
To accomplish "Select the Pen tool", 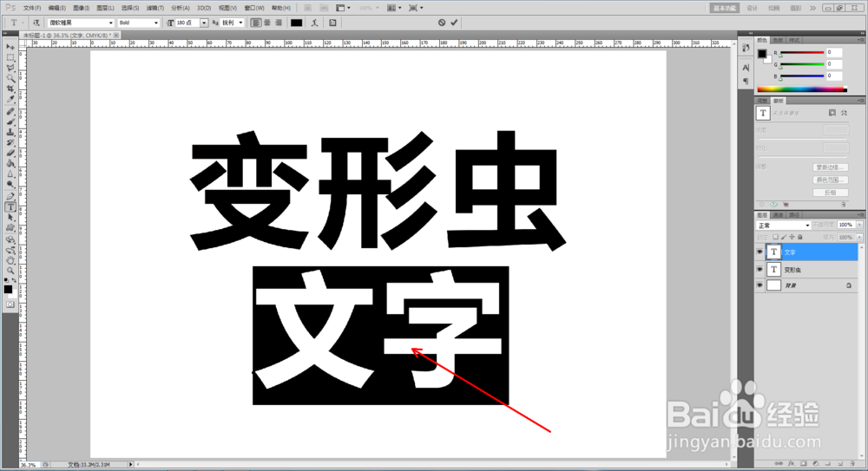I will pyautogui.click(x=10, y=197).
